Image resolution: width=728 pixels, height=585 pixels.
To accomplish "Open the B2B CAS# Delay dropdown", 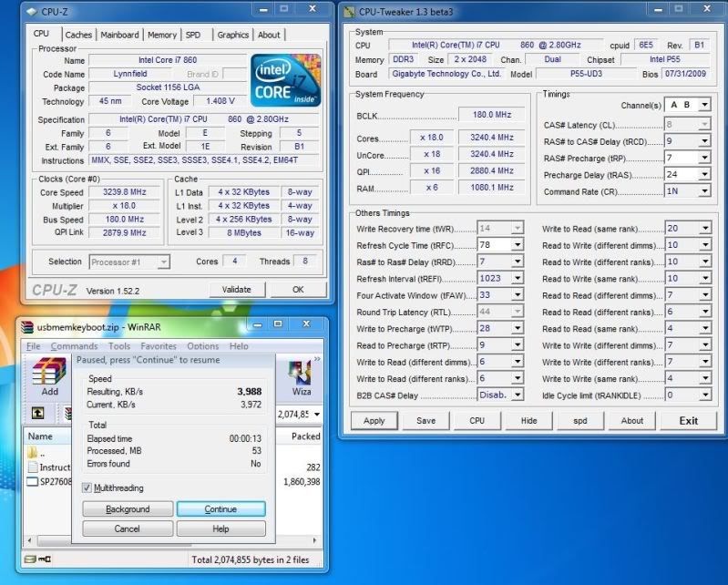I will point(518,395).
